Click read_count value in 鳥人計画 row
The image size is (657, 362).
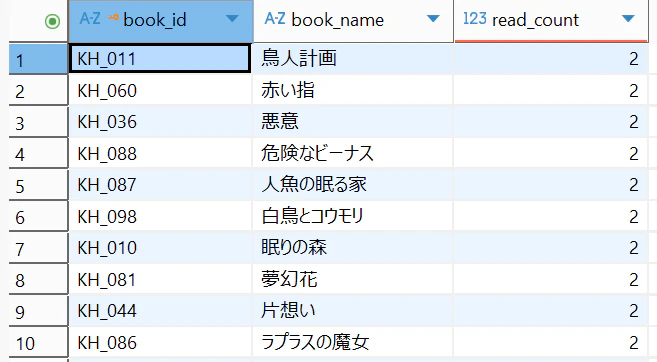tap(634, 59)
